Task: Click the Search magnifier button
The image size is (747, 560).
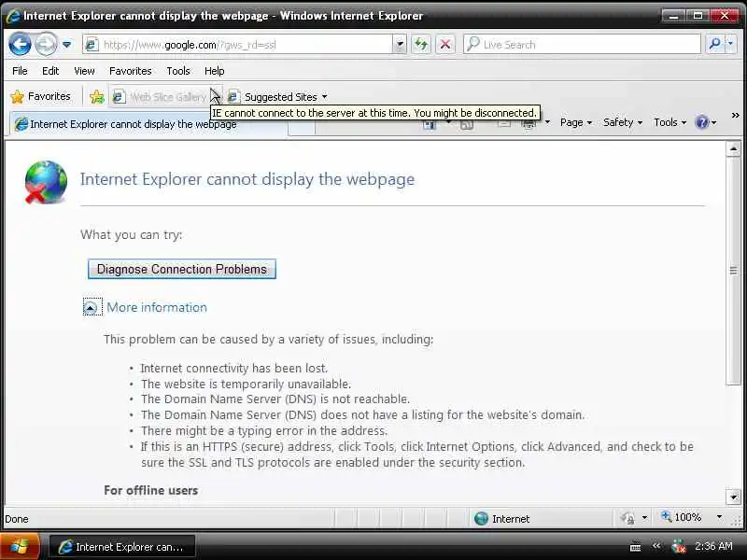Action: [x=714, y=44]
